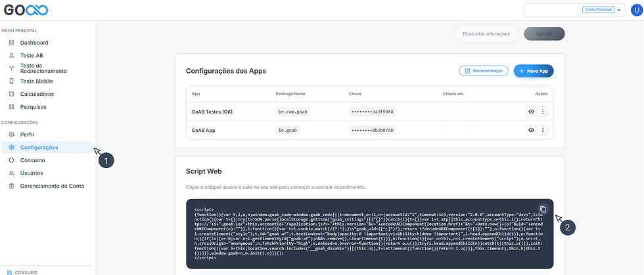Open the user avatar menu
The height and width of the screenshot is (275, 644).
[635, 10]
